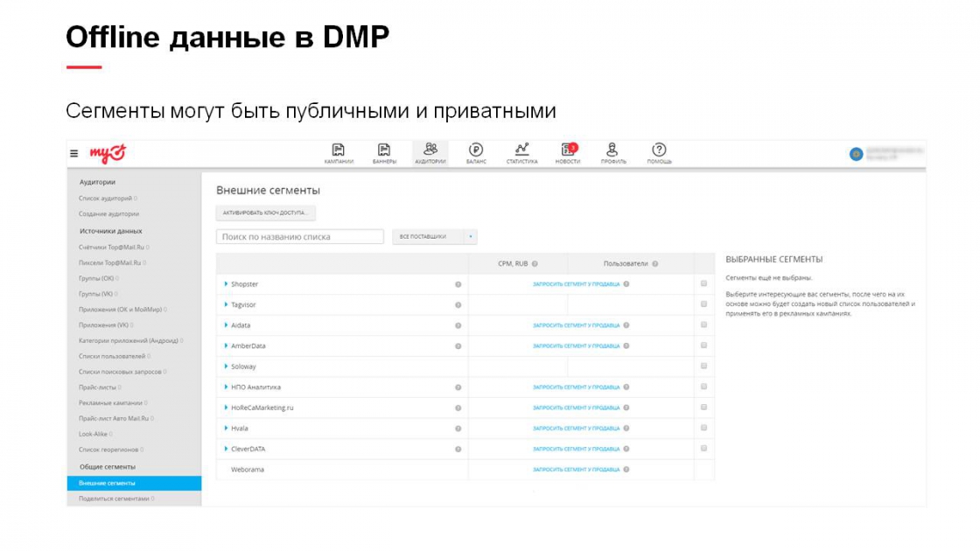Click the myTarget logo

108,153
